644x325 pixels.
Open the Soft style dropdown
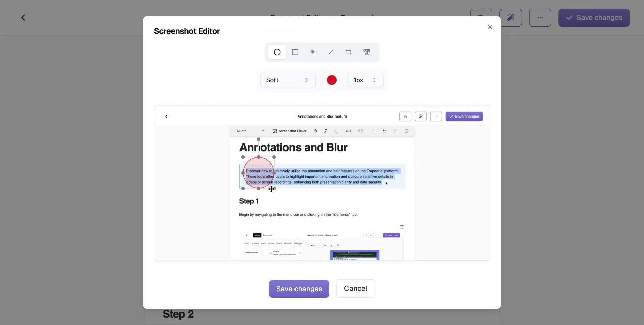(x=287, y=80)
